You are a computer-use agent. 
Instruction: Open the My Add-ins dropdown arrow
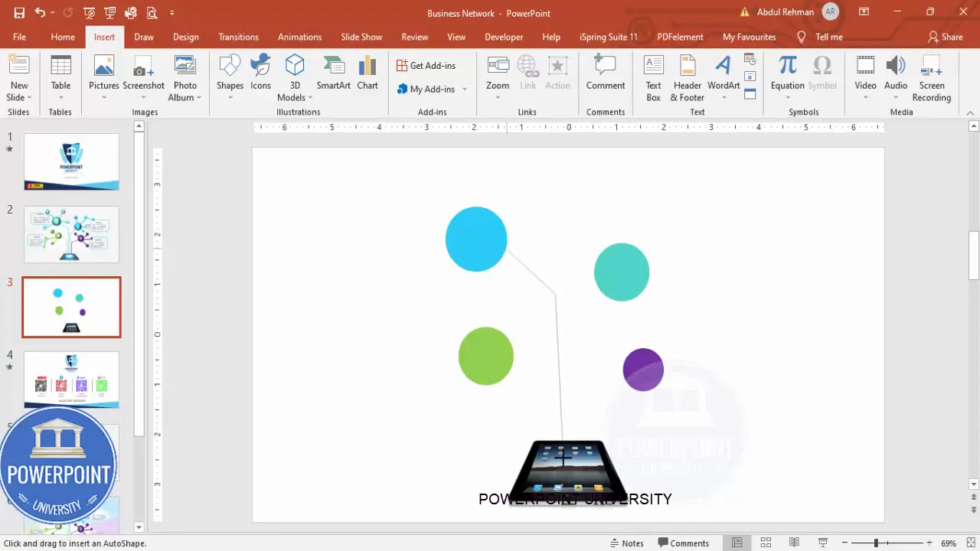(465, 90)
